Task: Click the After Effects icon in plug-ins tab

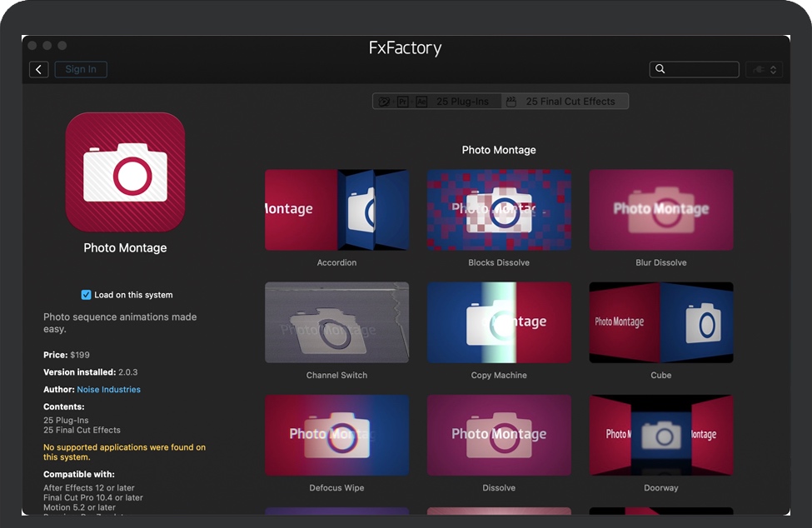Action: coord(421,102)
